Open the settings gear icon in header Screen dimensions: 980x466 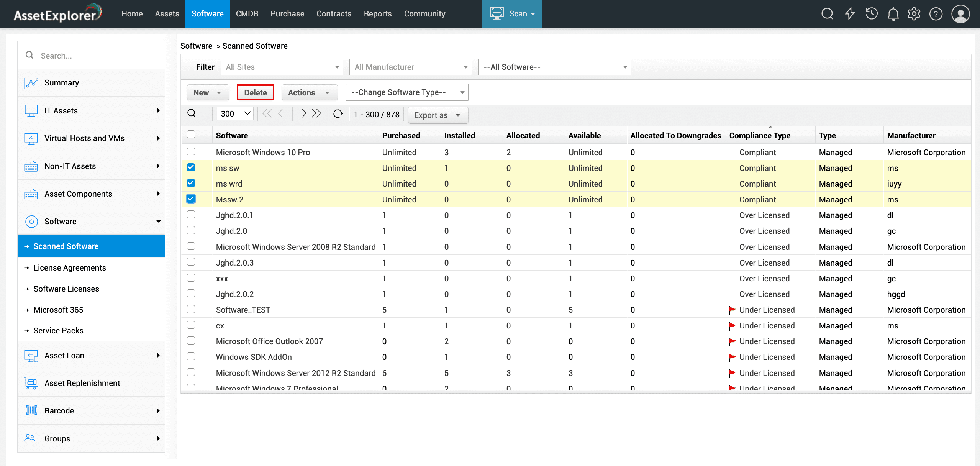(x=914, y=14)
